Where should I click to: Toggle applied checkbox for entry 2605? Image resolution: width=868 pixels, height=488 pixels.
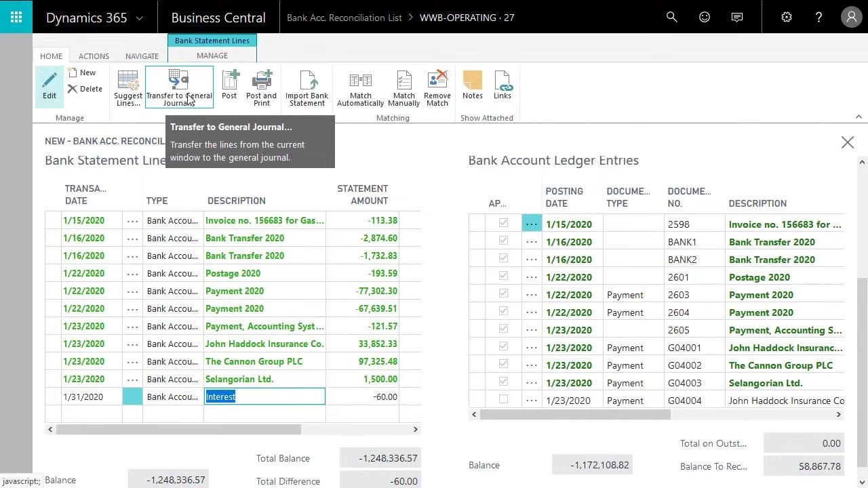pos(503,329)
